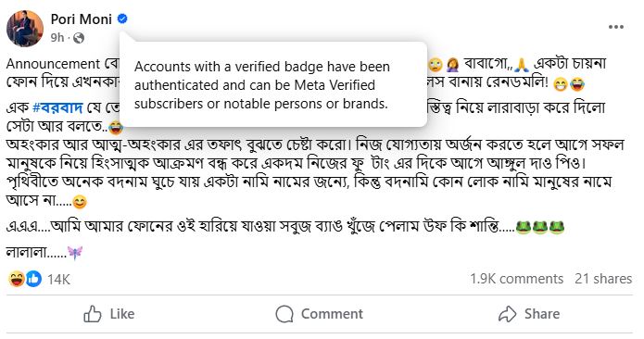Open the 9h post timestamp link

(x=57, y=38)
